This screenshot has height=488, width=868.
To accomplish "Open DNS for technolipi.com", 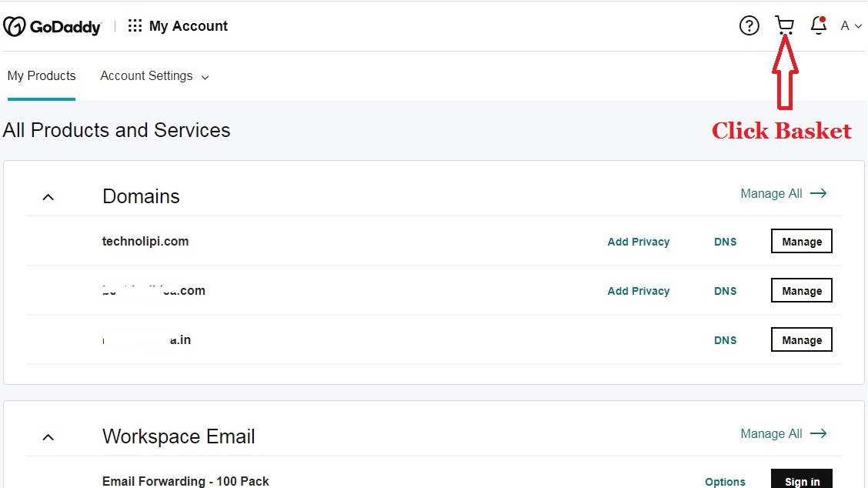I will coord(725,242).
